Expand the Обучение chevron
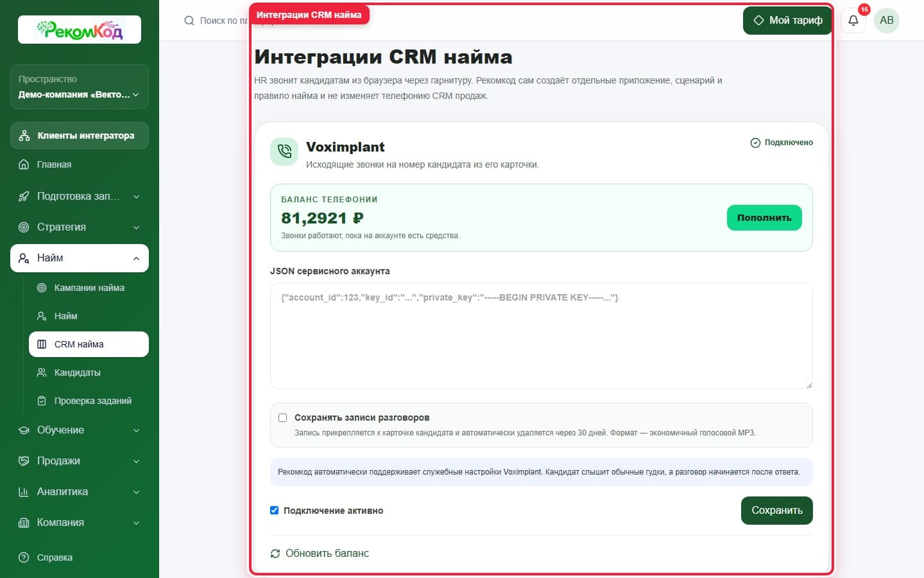The height and width of the screenshot is (578, 924). click(x=136, y=430)
